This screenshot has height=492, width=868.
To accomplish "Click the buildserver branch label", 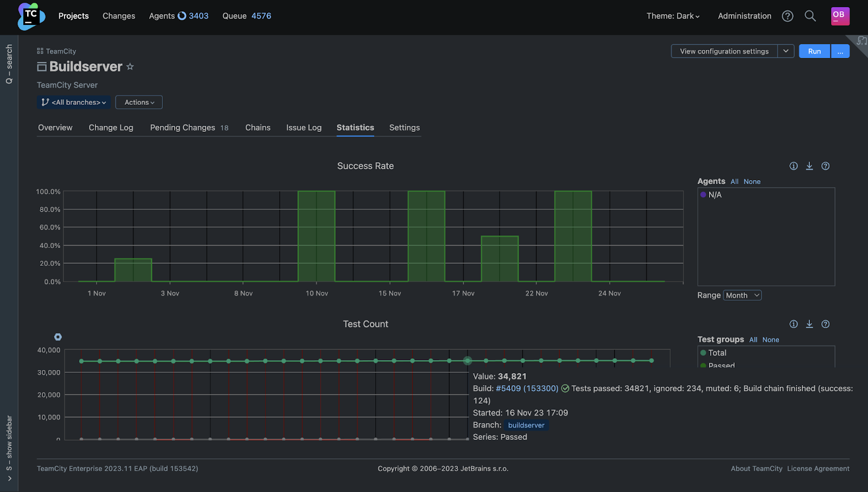I will [526, 425].
